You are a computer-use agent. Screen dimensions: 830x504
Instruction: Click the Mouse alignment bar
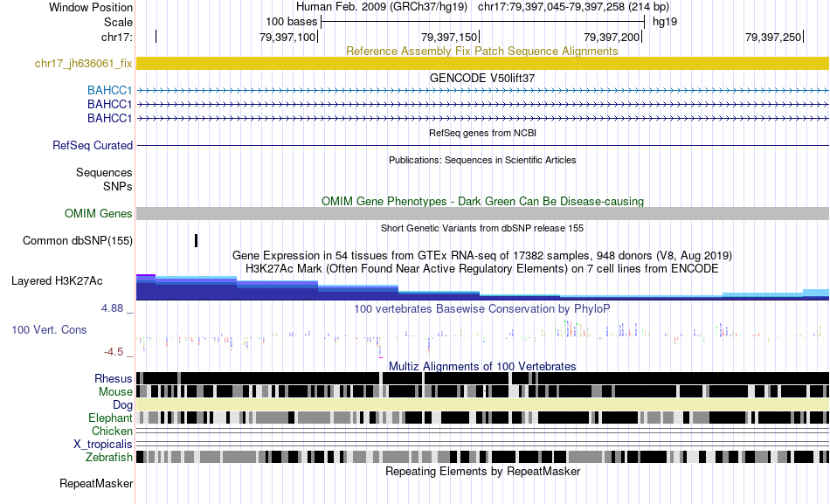tap(482, 391)
